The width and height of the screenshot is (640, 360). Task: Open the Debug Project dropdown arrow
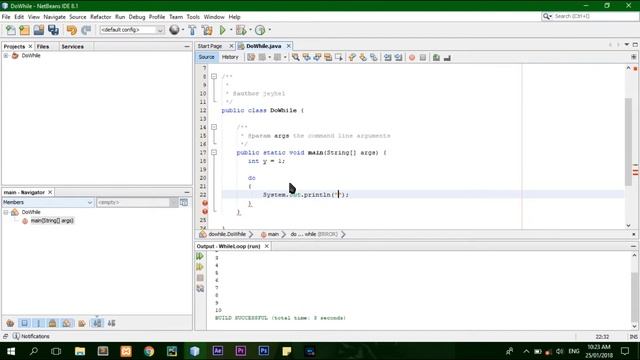[x=250, y=30]
